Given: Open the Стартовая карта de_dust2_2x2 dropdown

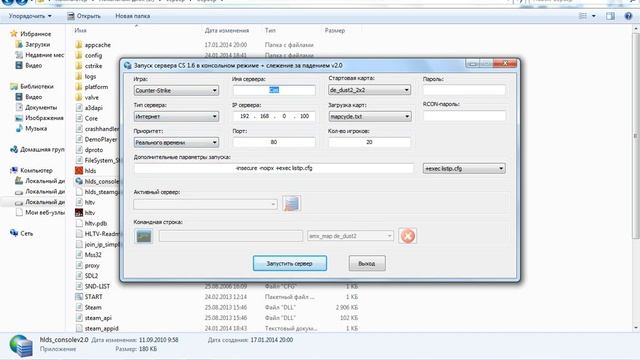Looking at the screenshot, I should pos(369,90).
